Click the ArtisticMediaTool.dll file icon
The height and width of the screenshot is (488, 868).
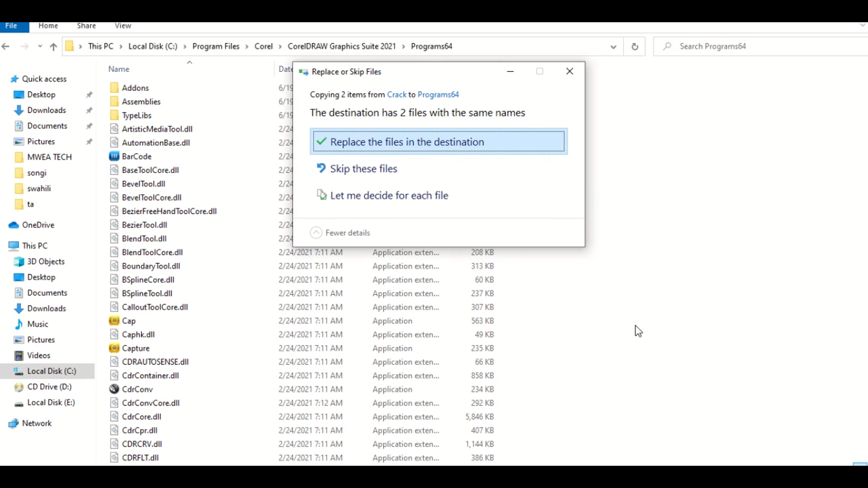click(114, 129)
